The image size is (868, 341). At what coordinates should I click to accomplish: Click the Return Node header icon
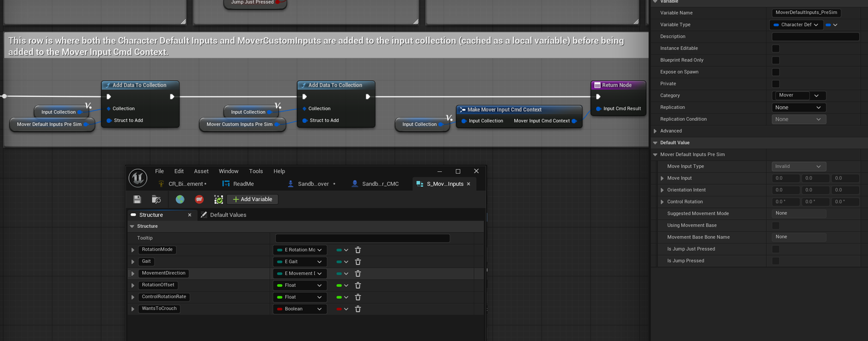tap(597, 85)
